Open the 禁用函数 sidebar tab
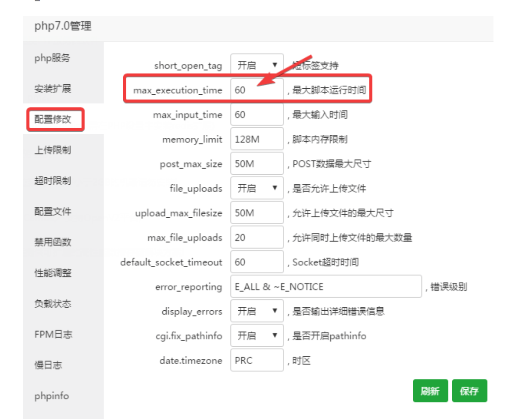Viewport: 522px width, 420px height. pyautogui.click(x=52, y=242)
